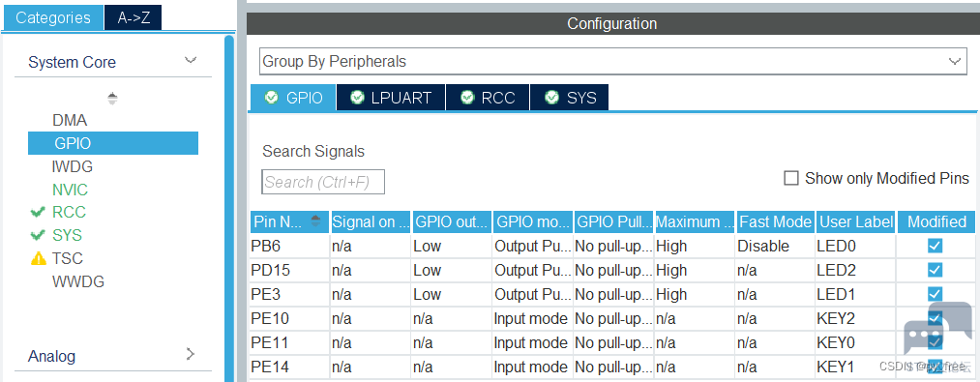
Task: Select WWDG in the sidebar
Action: [x=78, y=281]
